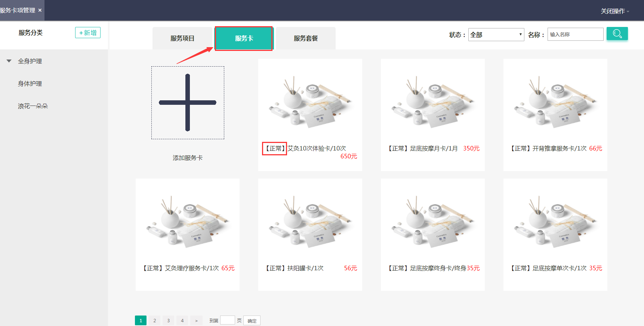The image size is (644, 326).
Task: Open the 艾灸10次体验卡 card thumbnail
Action: click(x=310, y=102)
